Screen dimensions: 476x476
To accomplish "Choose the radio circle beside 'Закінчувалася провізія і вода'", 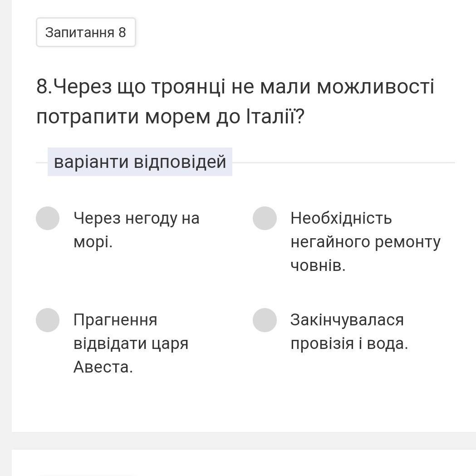I will coord(265,320).
